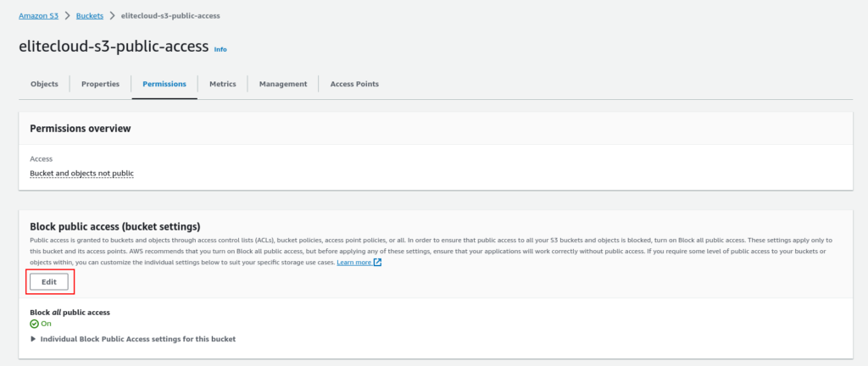The height and width of the screenshot is (366, 868).
Task: Edit Block public access settings
Action: [x=49, y=282]
